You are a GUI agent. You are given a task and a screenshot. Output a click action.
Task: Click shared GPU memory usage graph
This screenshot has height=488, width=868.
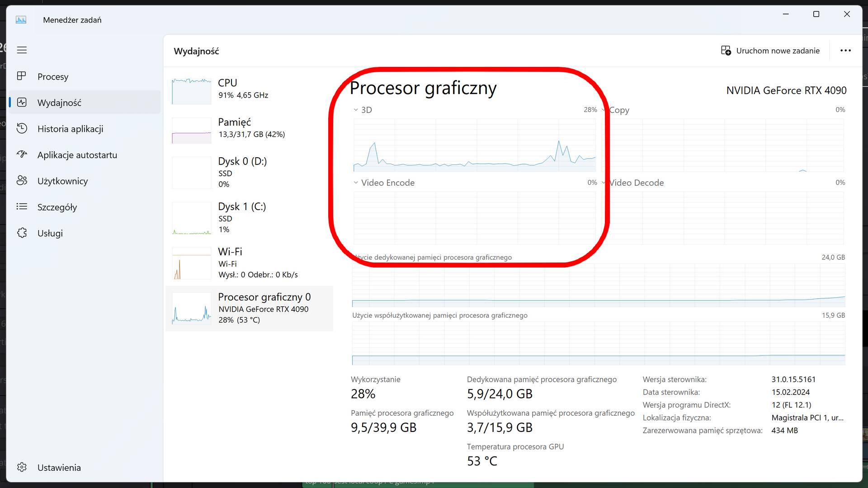[x=599, y=343]
